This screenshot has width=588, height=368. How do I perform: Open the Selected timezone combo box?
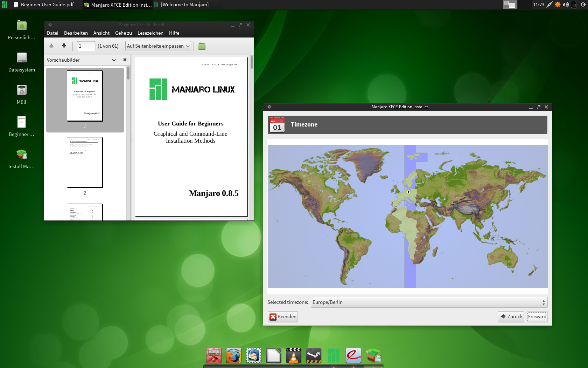click(x=429, y=302)
